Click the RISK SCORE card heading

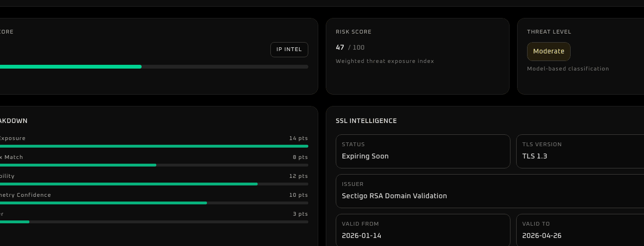354,32
